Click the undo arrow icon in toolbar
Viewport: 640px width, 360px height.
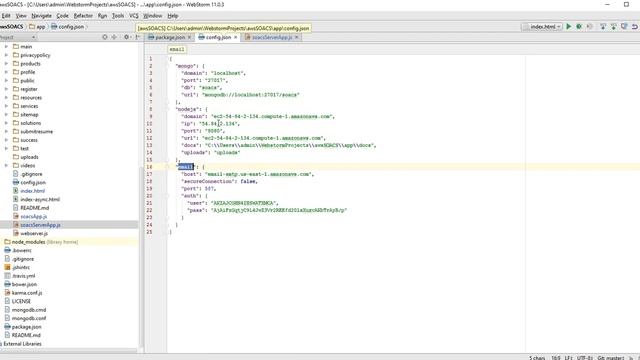coord(635,27)
